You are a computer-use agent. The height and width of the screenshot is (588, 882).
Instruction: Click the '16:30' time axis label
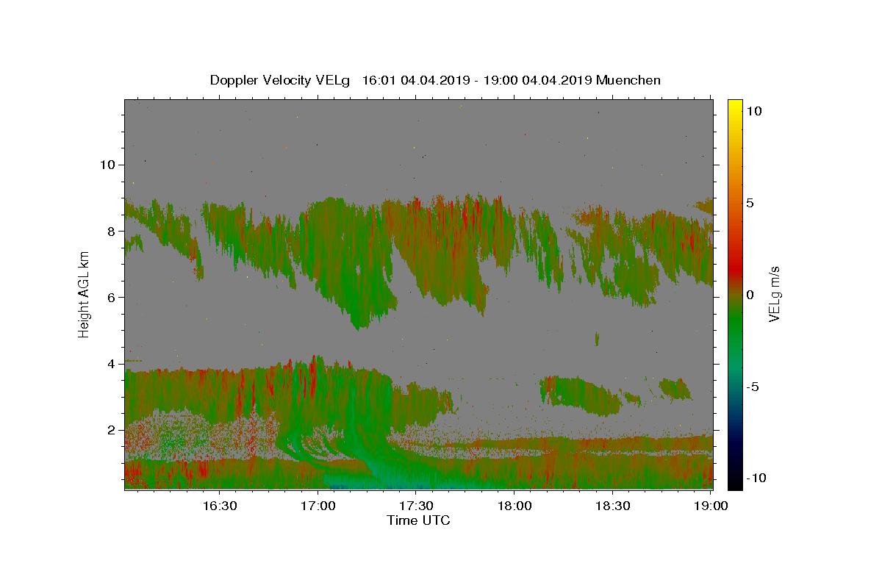[220, 506]
